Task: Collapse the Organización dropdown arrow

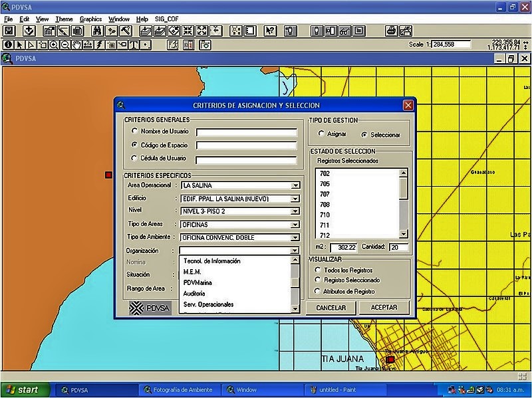Action: tap(295, 250)
